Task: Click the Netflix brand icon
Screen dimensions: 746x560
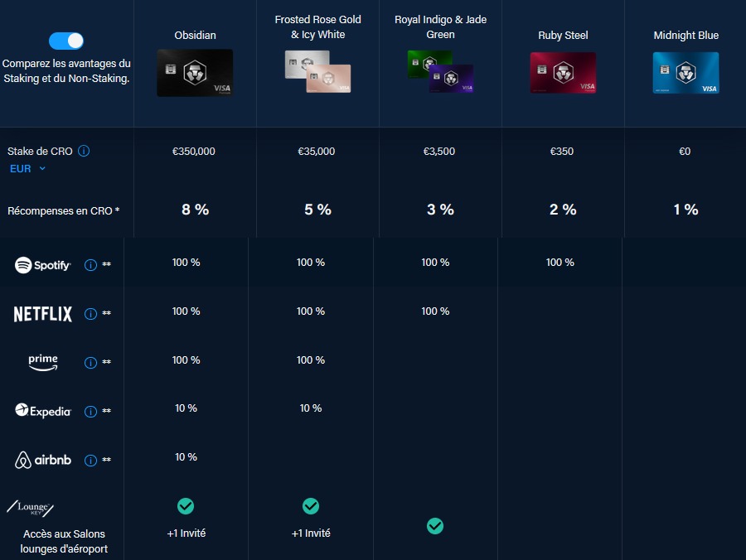Action: point(41,313)
